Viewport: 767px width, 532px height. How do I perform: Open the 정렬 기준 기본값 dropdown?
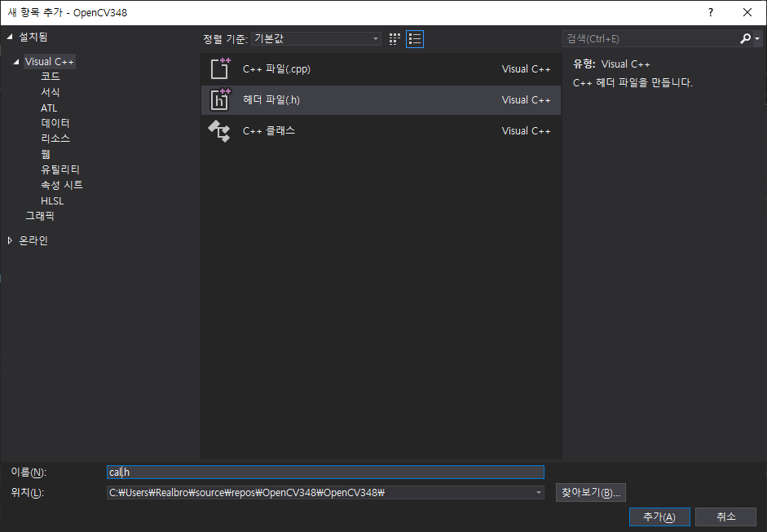tap(316, 39)
